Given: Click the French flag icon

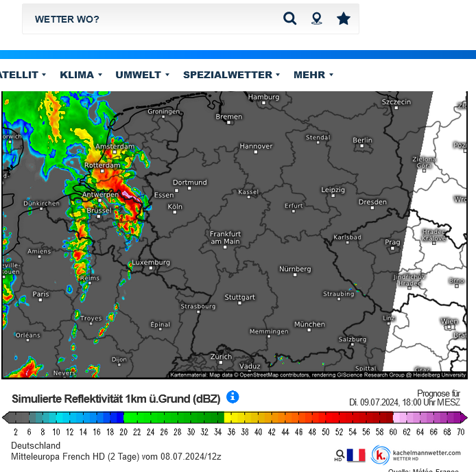Looking at the screenshot, I should [356, 455].
